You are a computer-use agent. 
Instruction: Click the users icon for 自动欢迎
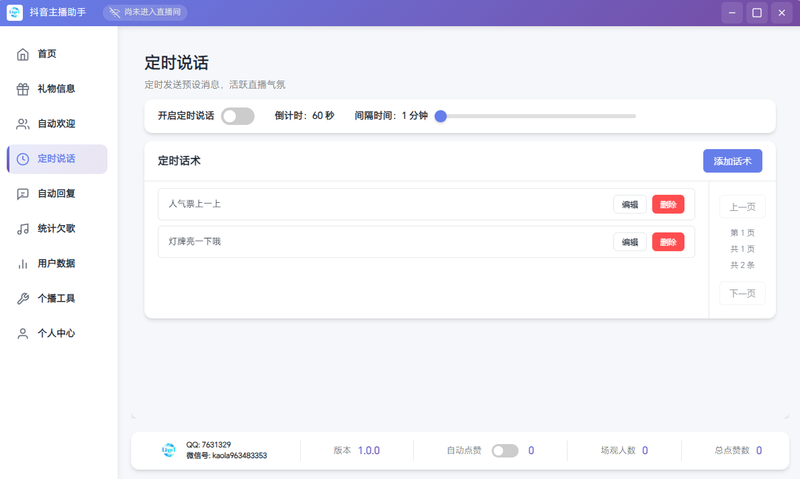pos(23,124)
